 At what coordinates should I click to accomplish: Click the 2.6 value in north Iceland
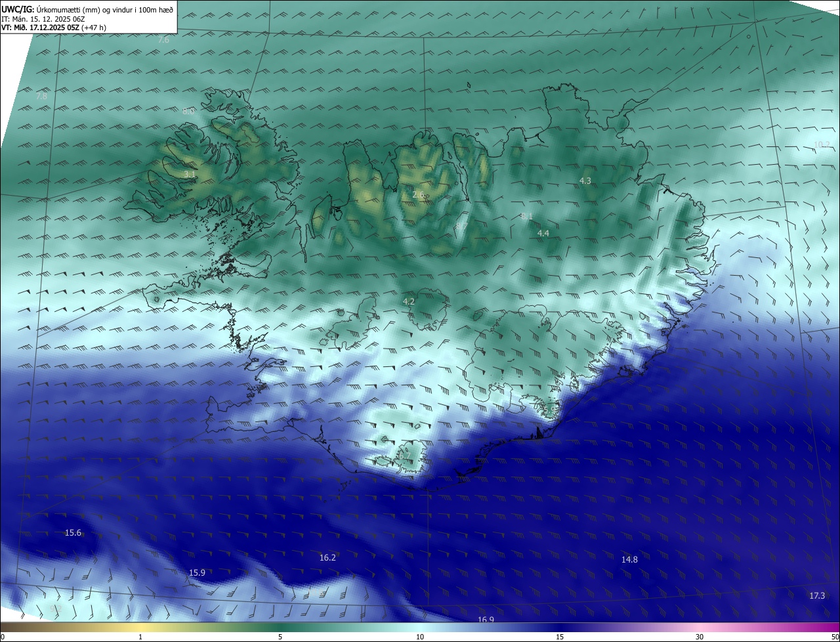tap(418, 194)
